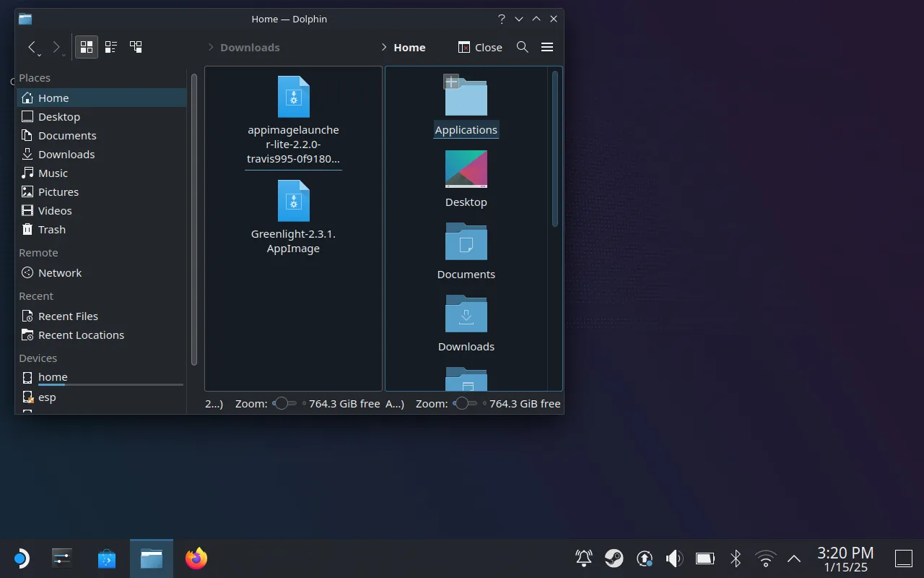Open the Steam system tray icon
924x578 pixels.
point(614,558)
